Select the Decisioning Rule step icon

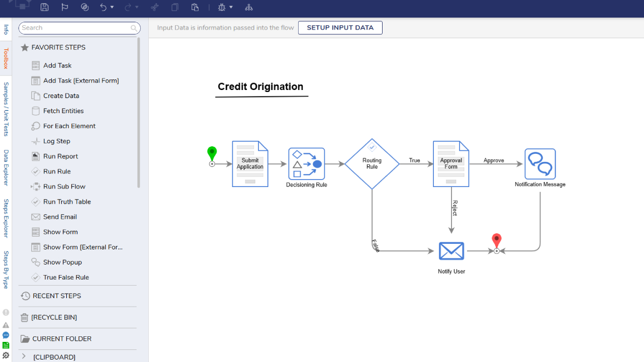click(x=307, y=164)
